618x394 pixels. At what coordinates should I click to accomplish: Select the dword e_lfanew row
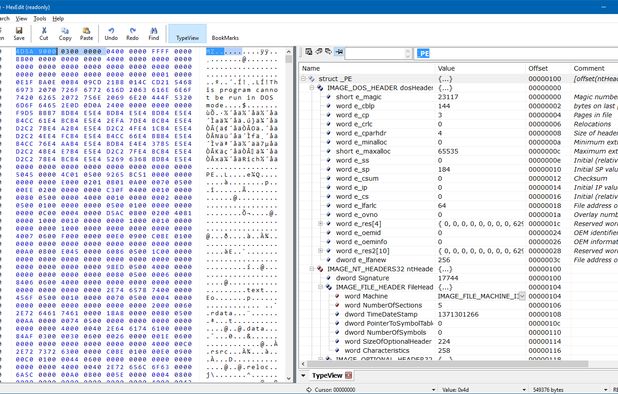pyautogui.click(x=458, y=260)
